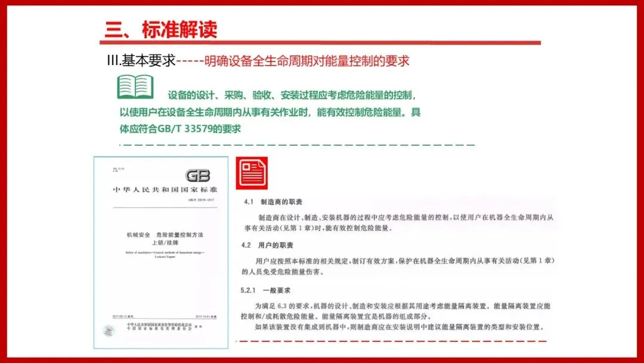Click paragraph line starting 制造商在设计、制造、安装机器
The width and height of the screenshot is (644, 363).
[406, 217]
